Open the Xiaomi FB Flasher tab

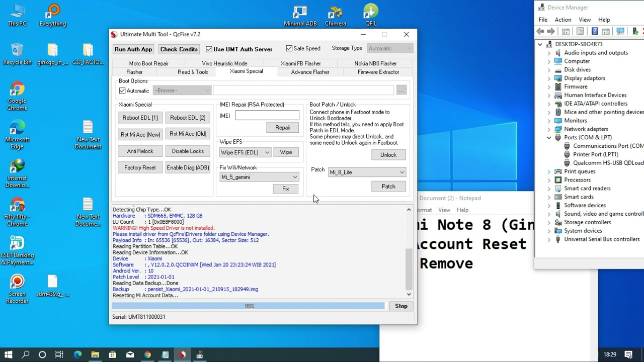coord(300,63)
